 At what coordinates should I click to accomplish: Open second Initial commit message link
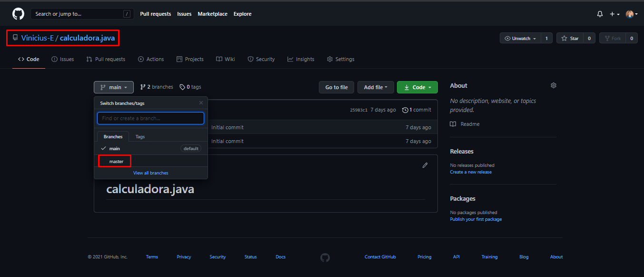[228, 141]
